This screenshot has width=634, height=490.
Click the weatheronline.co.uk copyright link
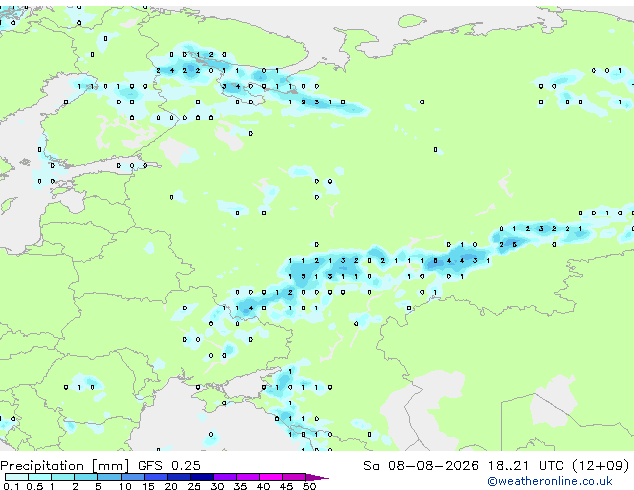click(x=550, y=482)
